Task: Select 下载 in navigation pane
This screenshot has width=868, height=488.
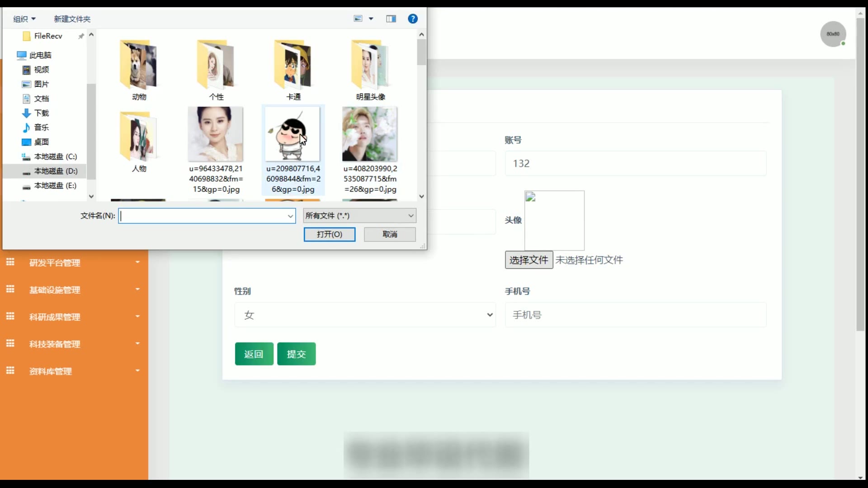Action: point(41,113)
